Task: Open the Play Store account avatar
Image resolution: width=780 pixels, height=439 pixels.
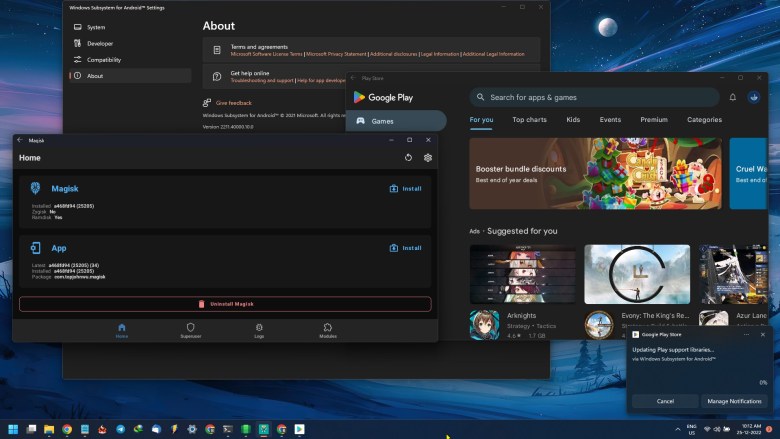Action: (x=754, y=97)
